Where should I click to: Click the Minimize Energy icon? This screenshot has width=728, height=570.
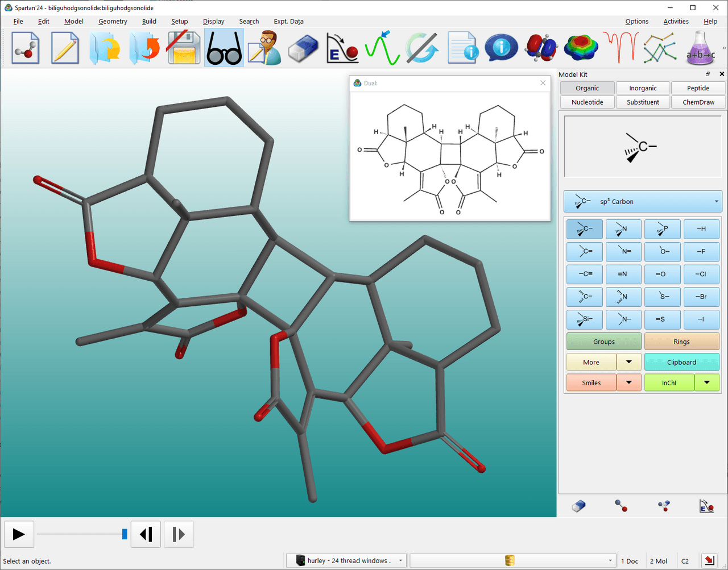pyautogui.click(x=342, y=48)
